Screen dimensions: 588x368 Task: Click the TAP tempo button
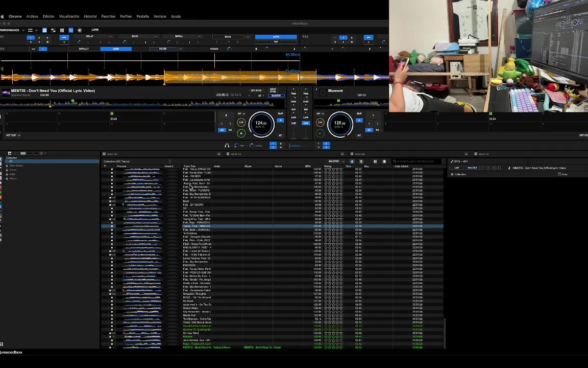click(x=276, y=42)
